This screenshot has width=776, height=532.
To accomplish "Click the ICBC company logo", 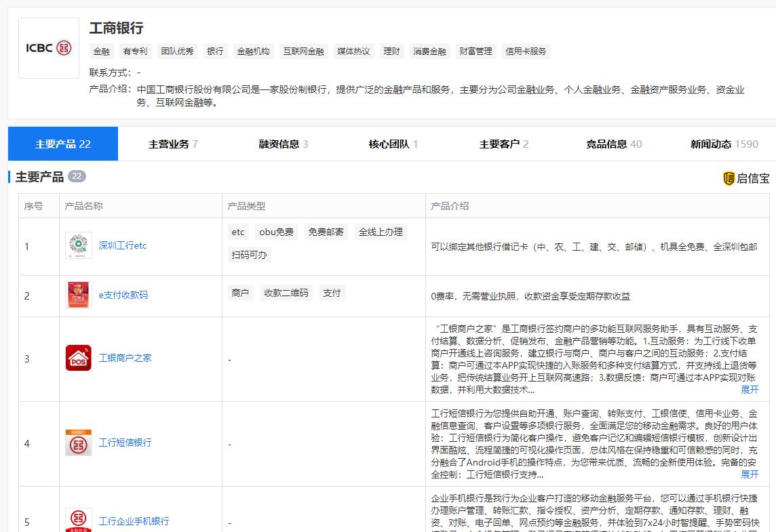I will (x=49, y=48).
